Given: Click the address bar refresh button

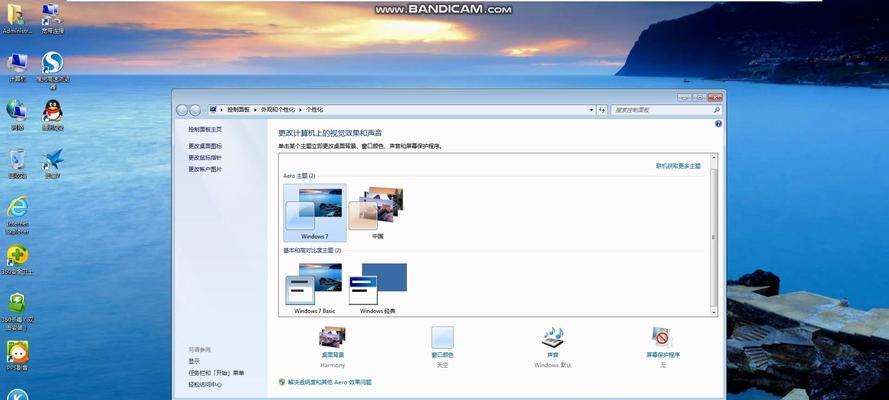Looking at the screenshot, I should (x=602, y=110).
